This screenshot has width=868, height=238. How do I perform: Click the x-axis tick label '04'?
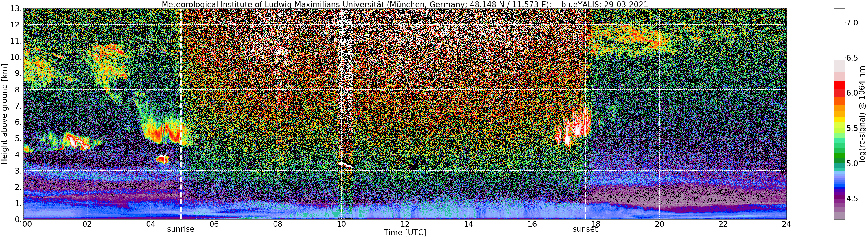pos(151,224)
